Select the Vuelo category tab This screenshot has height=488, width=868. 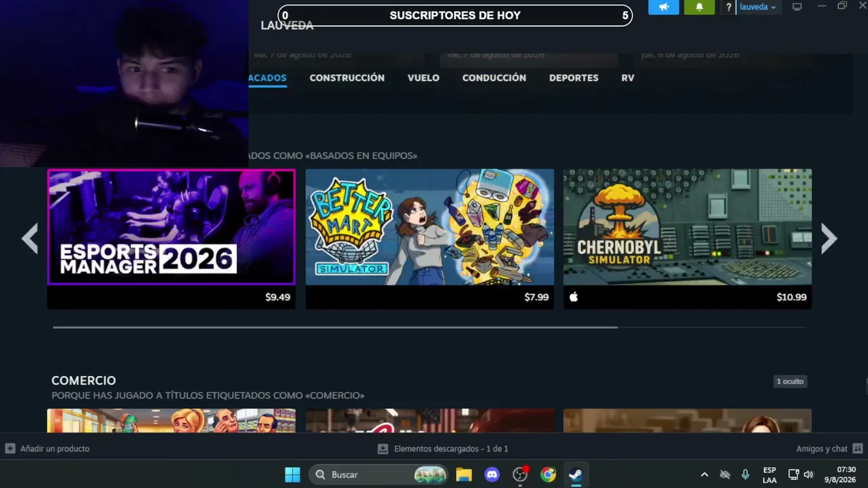pyautogui.click(x=423, y=78)
